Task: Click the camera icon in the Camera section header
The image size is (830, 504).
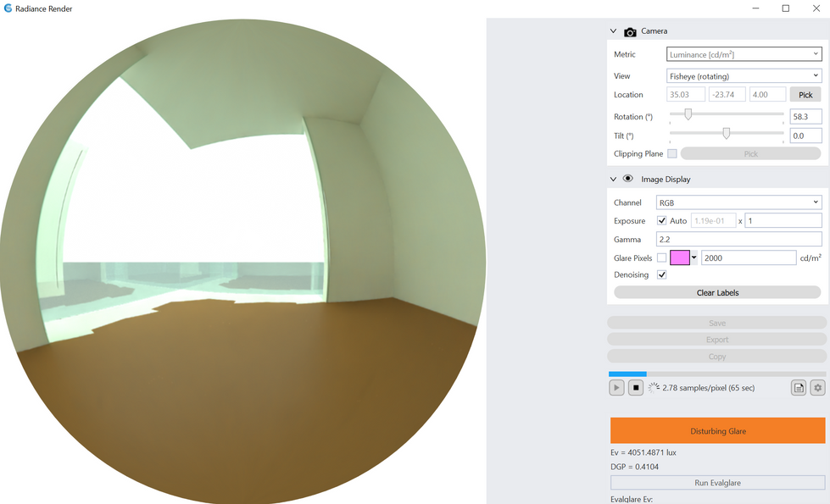Action: (629, 30)
